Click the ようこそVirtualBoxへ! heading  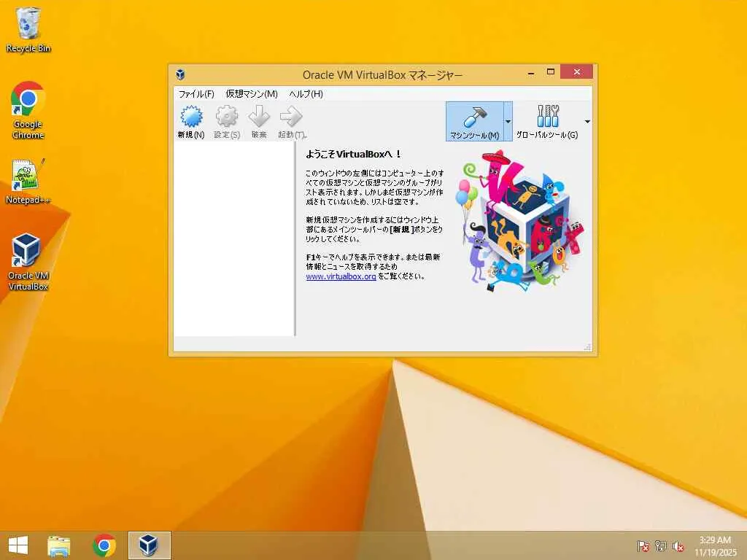pos(353,154)
